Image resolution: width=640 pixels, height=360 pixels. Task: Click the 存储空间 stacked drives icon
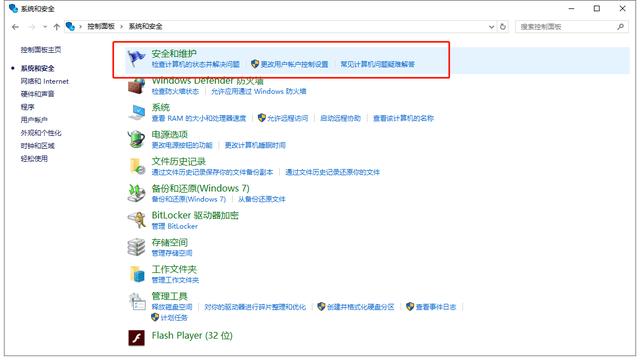pyautogui.click(x=136, y=247)
